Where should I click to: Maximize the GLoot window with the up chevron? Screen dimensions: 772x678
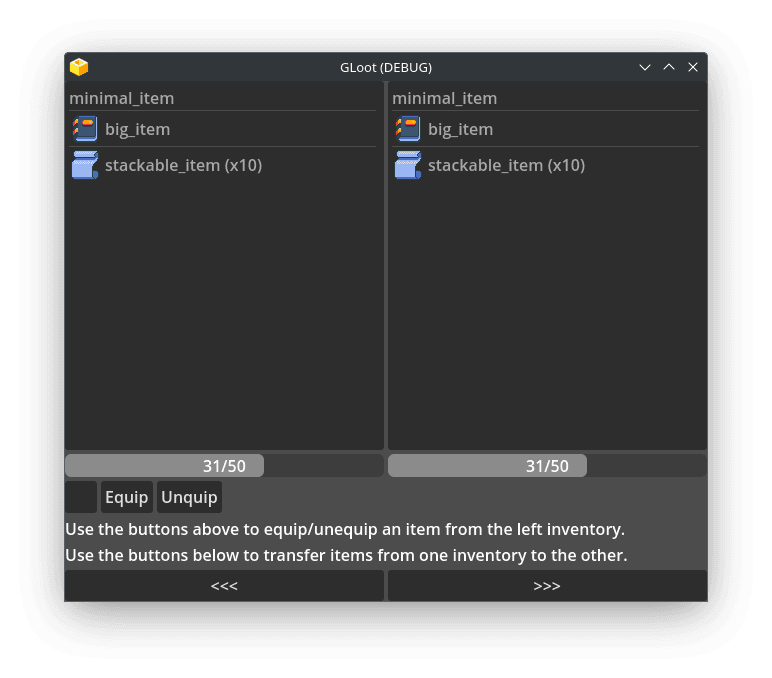pos(669,67)
